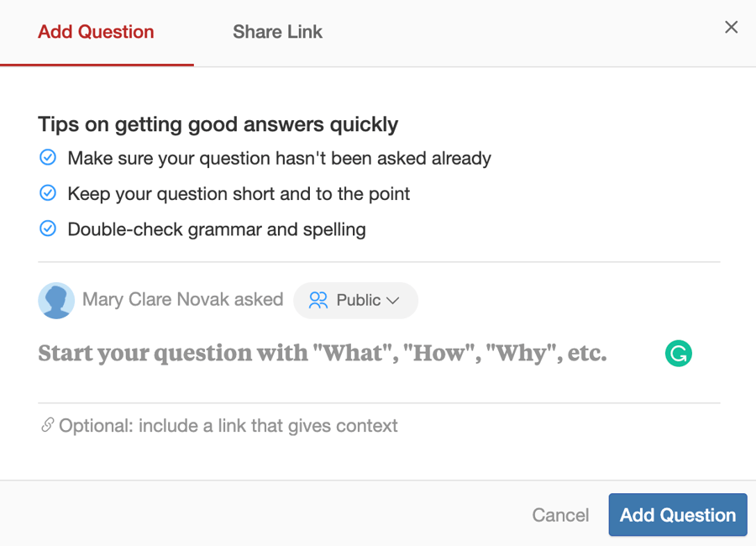
Task: Click the checkmark beside 'Make sure your question hasn't been asked already'
Action: 48,157
